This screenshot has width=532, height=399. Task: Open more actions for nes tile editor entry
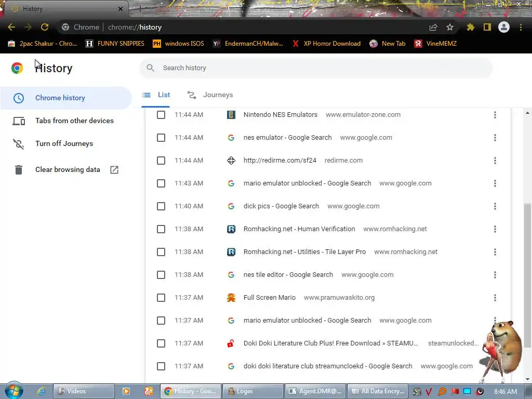[495, 275]
